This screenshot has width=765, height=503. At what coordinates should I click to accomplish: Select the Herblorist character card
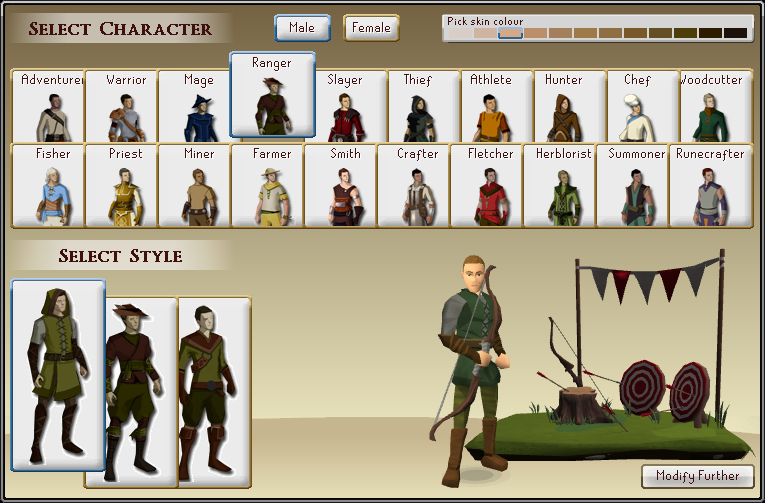(560, 185)
